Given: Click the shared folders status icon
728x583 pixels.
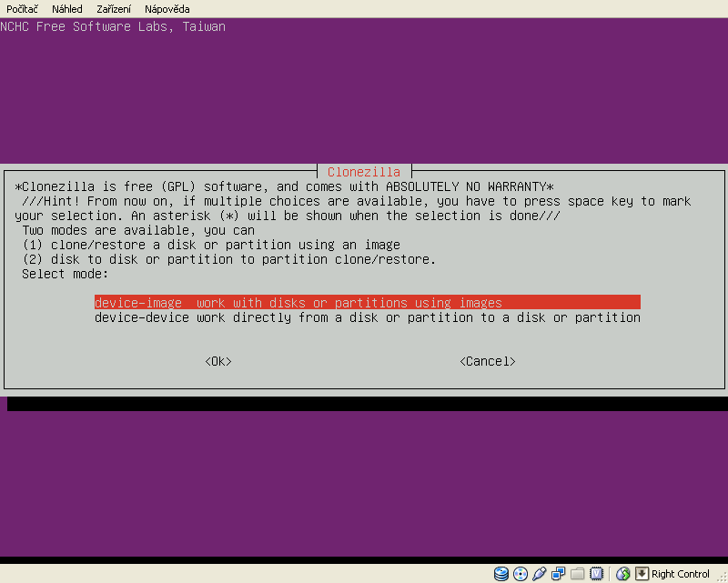Looking at the screenshot, I should (x=577, y=574).
